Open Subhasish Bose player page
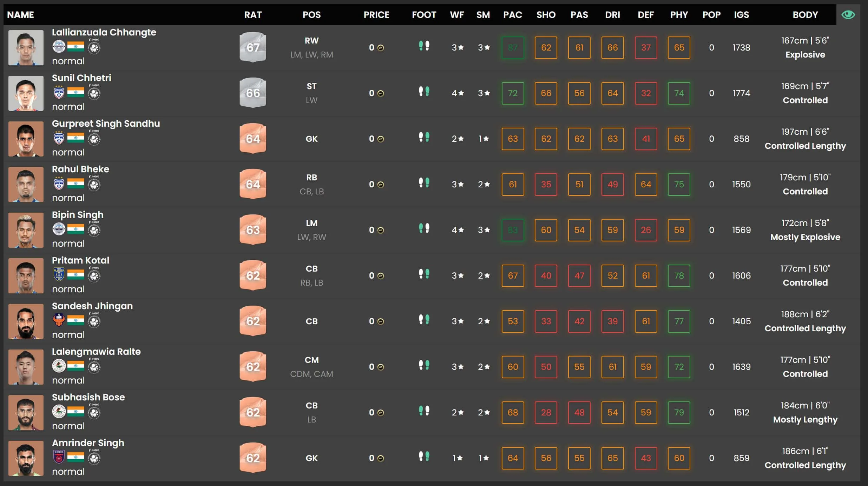The width and height of the screenshot is (868, 486). 88,397
